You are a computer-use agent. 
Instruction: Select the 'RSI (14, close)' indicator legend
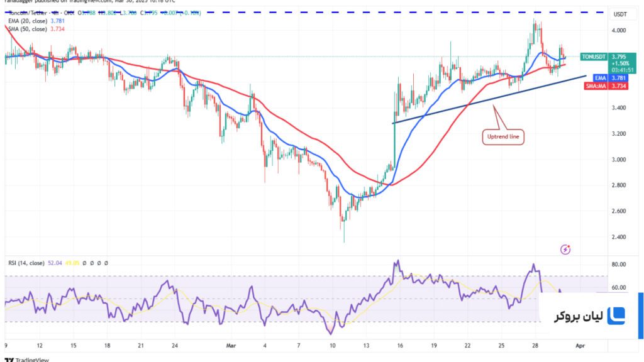coord(26,263)
